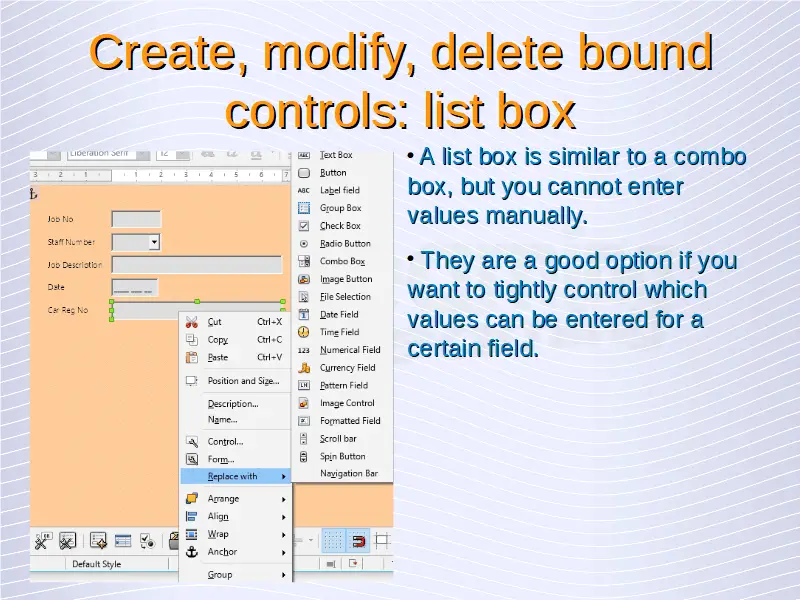
Task: Select the Description... menu entry
Action: click(235, 404)
